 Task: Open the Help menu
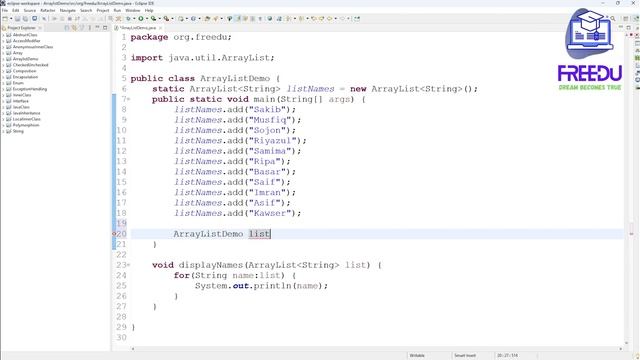tap(149, 10)
